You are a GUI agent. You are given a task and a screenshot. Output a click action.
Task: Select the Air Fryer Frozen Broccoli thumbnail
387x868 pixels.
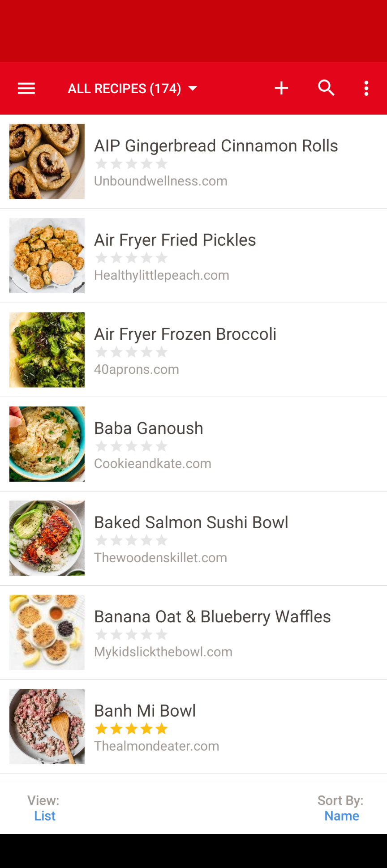click(x=47, y=350)
